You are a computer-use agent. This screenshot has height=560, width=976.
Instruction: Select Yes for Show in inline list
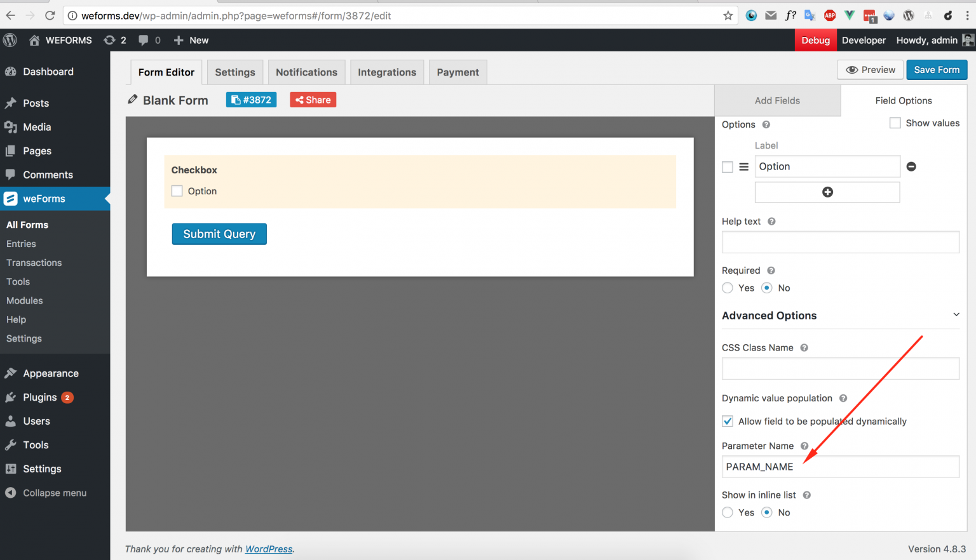728,512
